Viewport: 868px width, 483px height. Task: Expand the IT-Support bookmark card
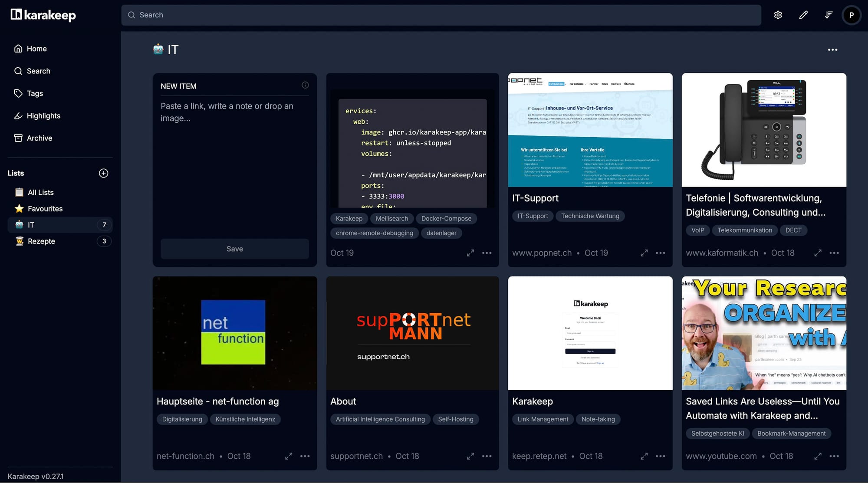644,253
